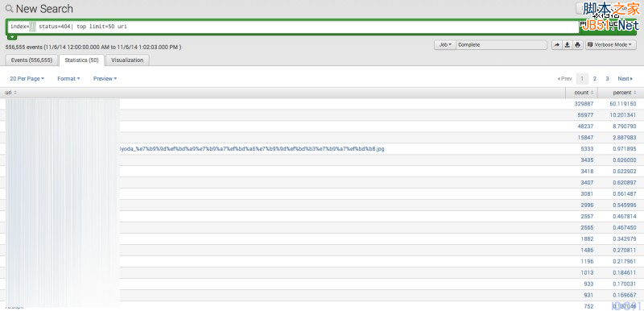The image size is (644, 311).
Task: Click count value 3081
Action: tap(587, 194)
